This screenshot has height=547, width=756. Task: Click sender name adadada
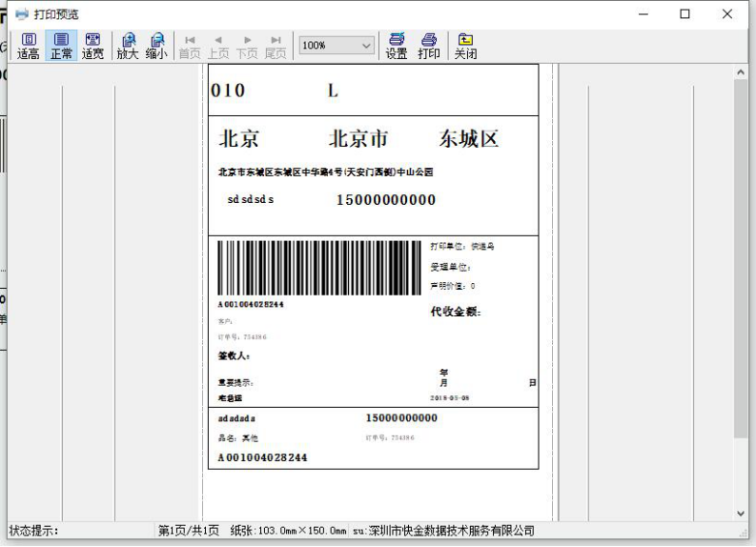(236, 418)
